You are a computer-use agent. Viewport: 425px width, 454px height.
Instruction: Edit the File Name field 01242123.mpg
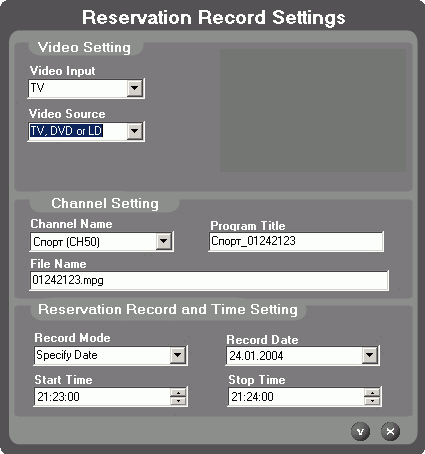(209, 280)
